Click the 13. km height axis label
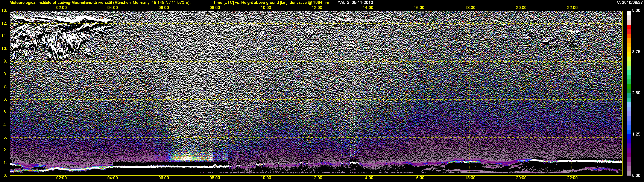 tap(4, 10)
